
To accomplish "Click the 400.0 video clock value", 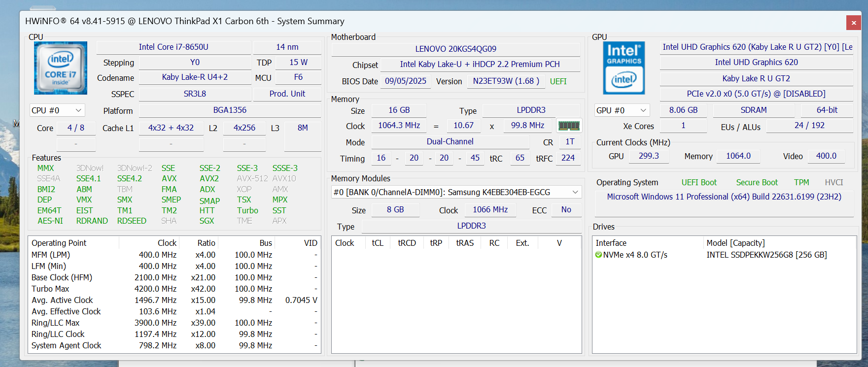I will point(826,156).
